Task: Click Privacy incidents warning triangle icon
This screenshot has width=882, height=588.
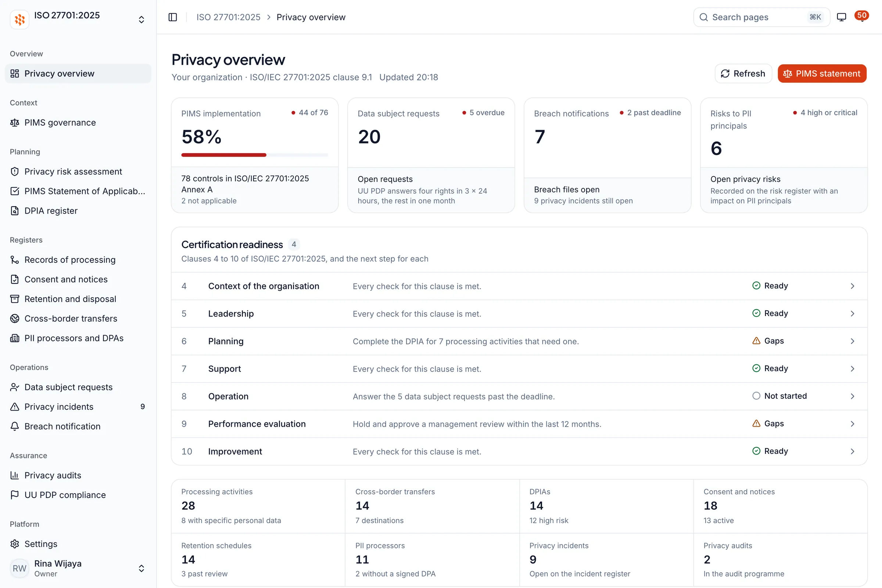Action: coord(15,407)
